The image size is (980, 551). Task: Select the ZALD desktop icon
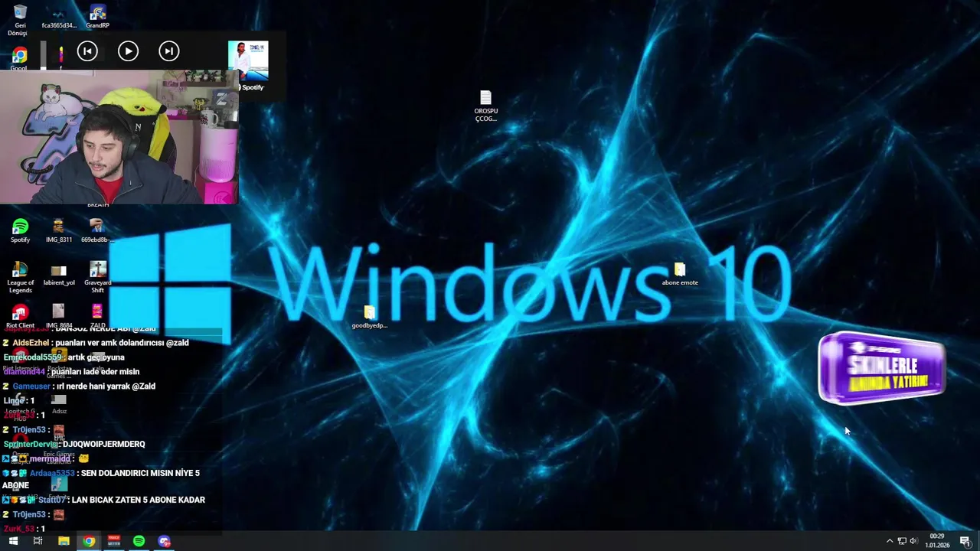pyautogui.click(x=97, y=316)
